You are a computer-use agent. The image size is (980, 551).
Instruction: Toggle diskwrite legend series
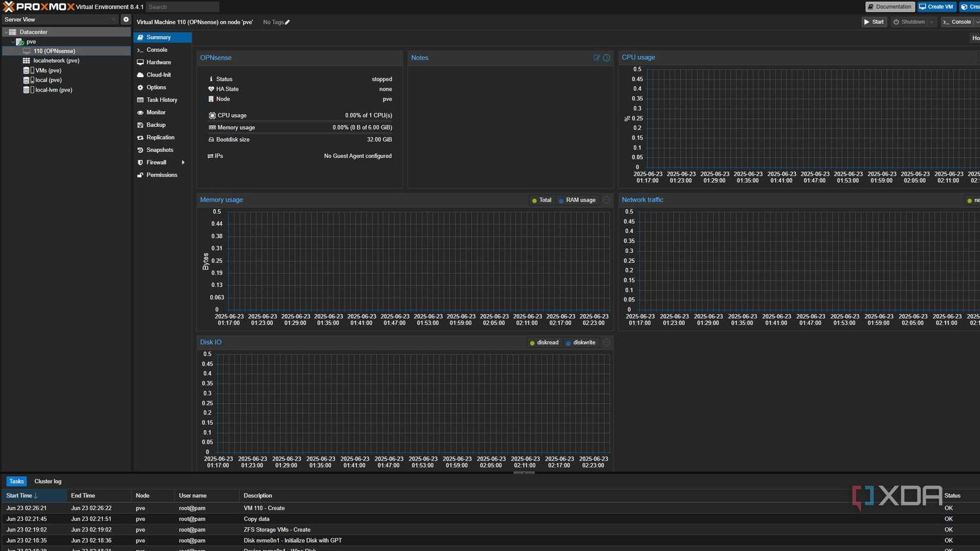pos(580,343)
